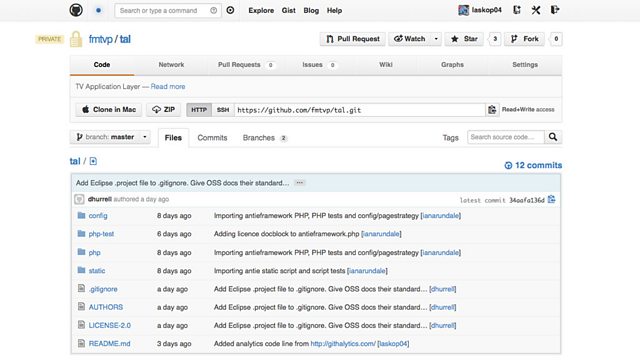Image resolution: width=640 pixels, height=360 pixels.
Task: Click the php-test folder icon
Action: [81, 233]
